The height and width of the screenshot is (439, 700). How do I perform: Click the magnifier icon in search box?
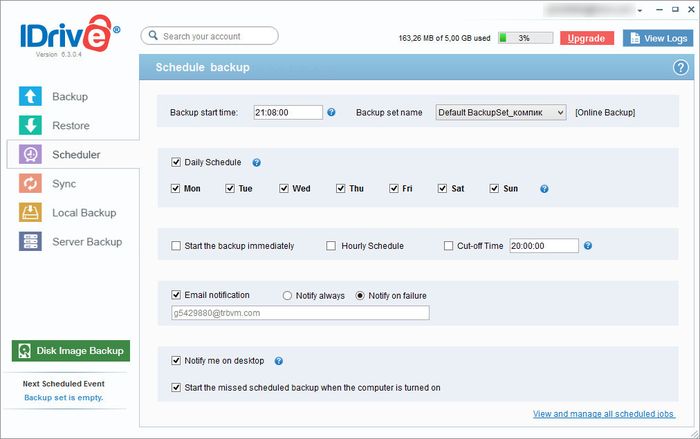[x=153, y=36]
